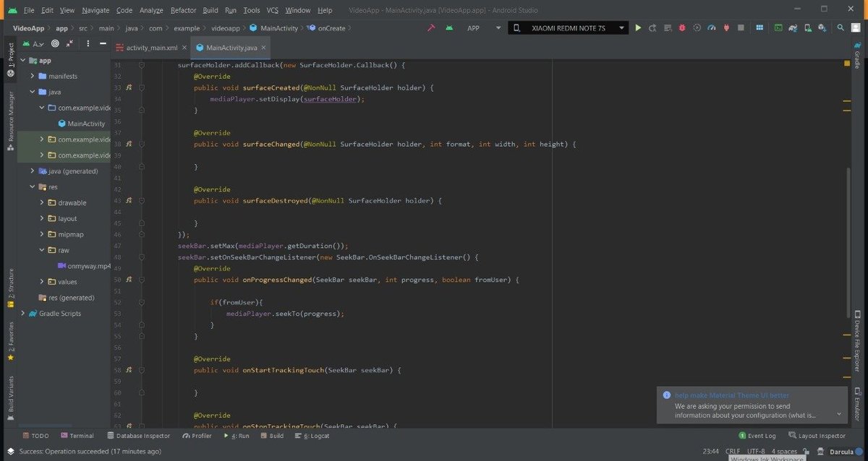Open the Profiler tool window
The image size is (868, 461).
click(x=197, y=436)
